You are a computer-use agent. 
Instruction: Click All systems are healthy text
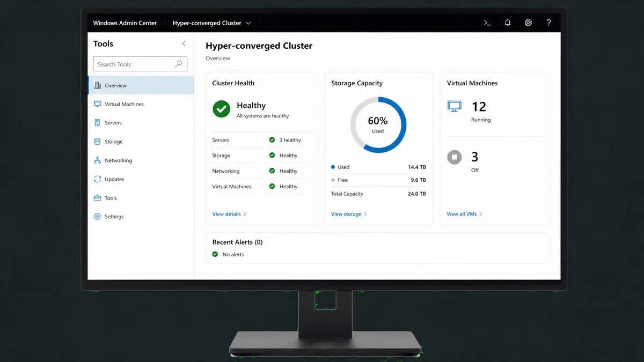pyautogui.click(x=262, y=116)
